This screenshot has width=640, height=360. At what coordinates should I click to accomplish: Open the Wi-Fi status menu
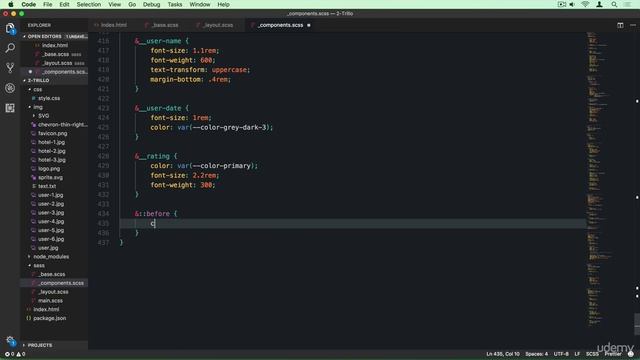[x=585, y=4]
